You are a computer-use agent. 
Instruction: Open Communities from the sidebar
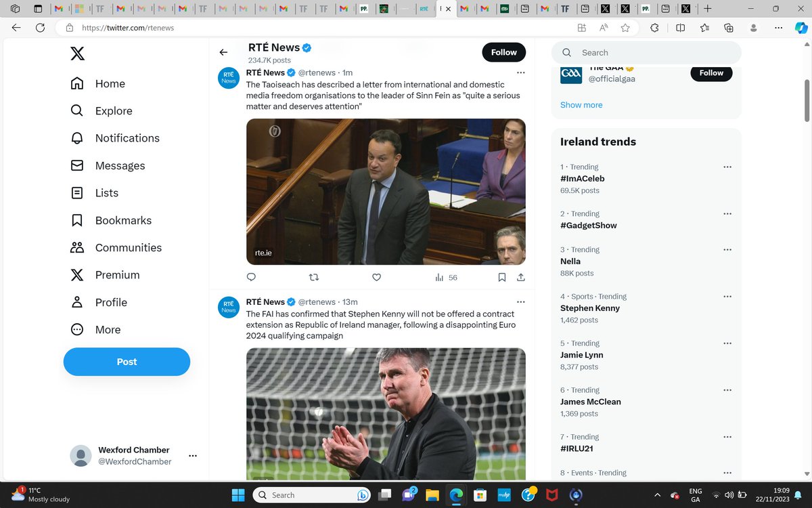pos(116,248)
